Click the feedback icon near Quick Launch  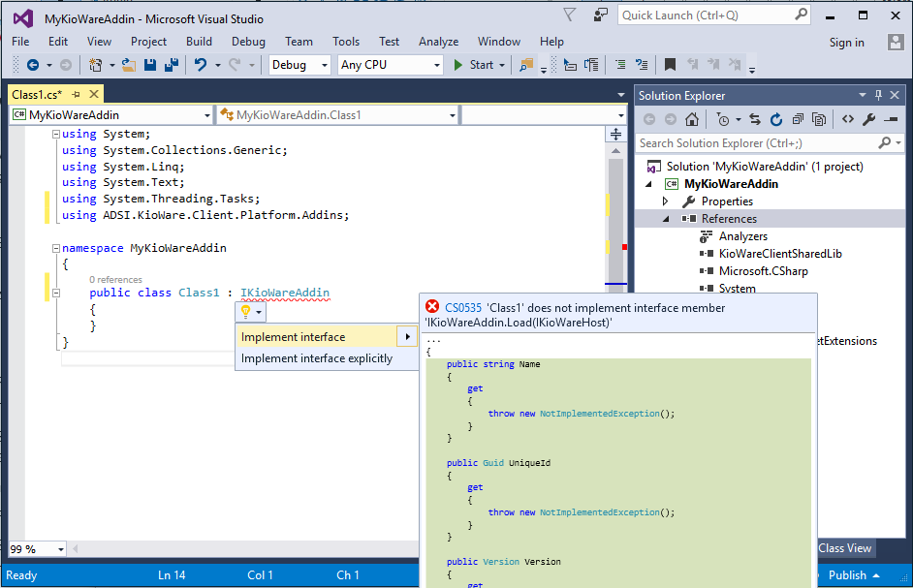(x=600, y=15)
